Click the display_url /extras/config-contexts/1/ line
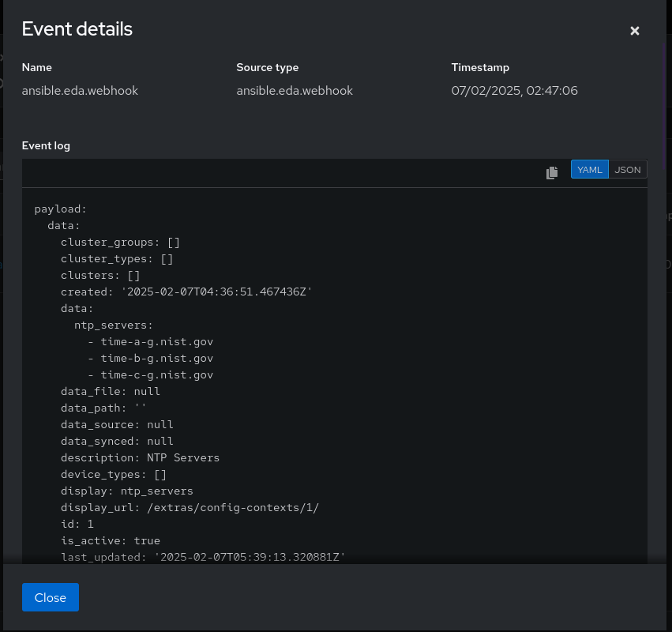 pos(190,508)
